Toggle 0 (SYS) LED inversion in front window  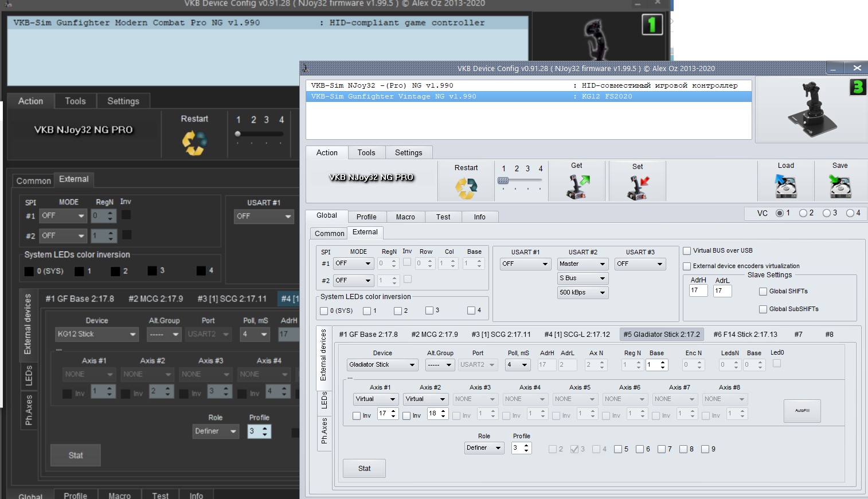(324, 311)
